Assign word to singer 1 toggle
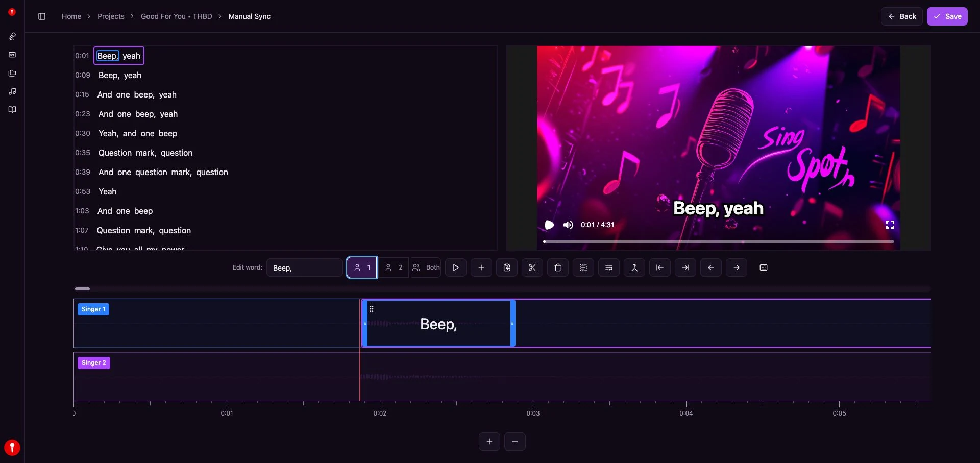 coord(362,267)
